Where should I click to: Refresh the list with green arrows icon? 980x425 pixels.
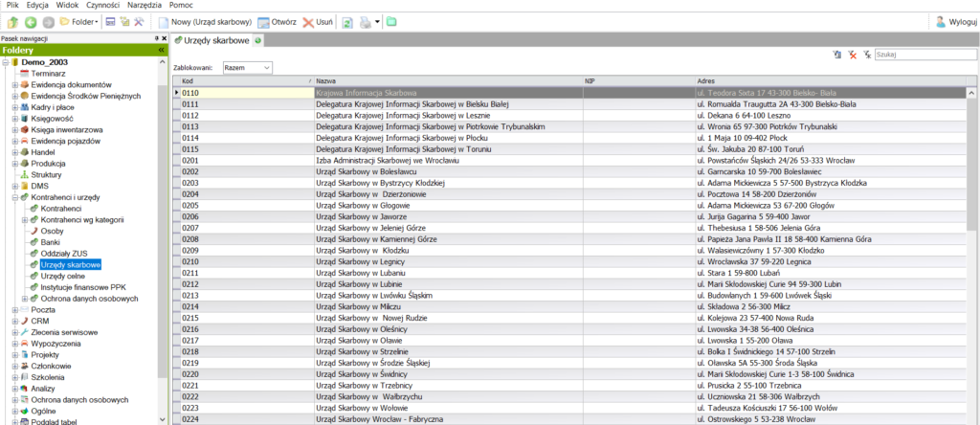point(347,22)
